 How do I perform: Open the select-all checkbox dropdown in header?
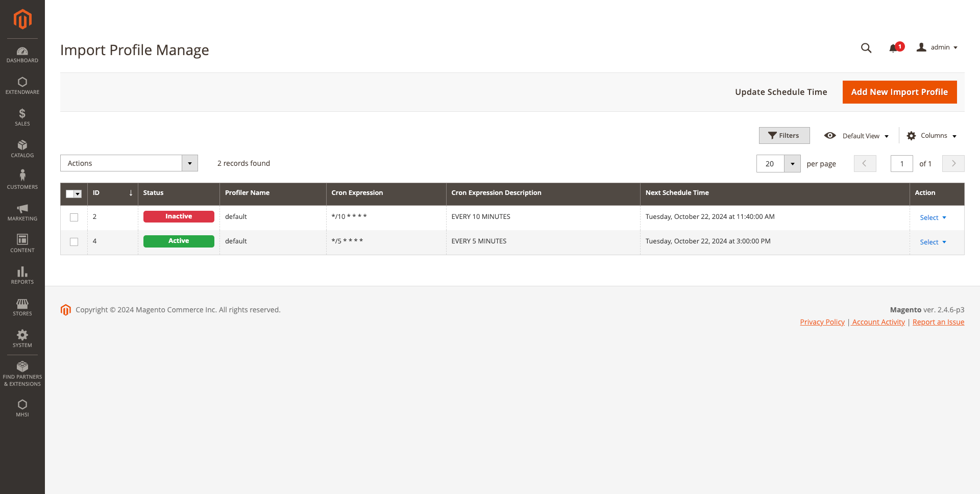pos(78,194)
